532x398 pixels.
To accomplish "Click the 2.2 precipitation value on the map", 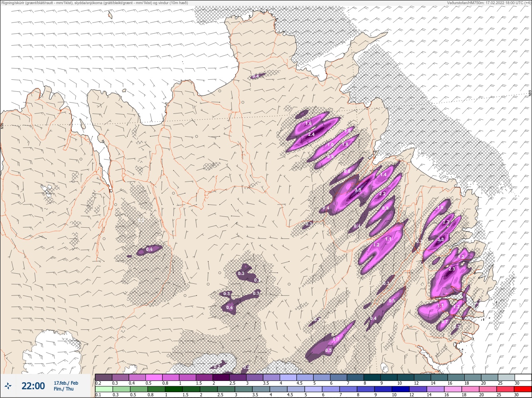I will [383, 194].
